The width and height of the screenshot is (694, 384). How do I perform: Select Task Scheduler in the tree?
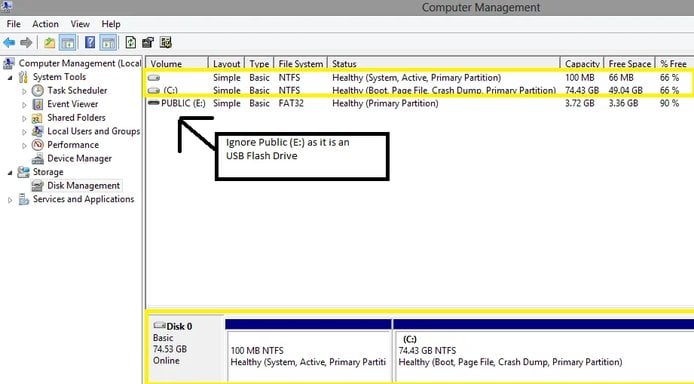point(77,90)
